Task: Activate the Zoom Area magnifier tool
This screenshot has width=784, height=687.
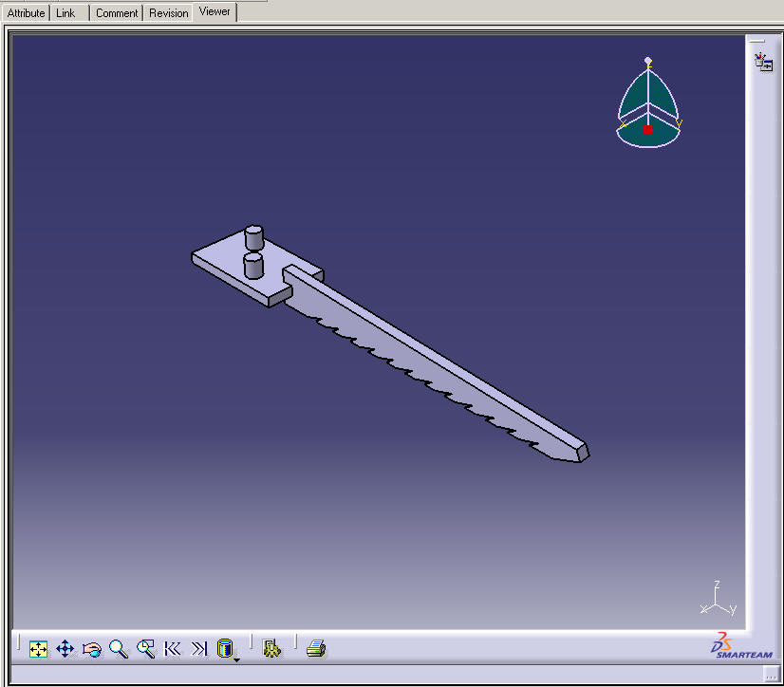Action: coord(145,649)
